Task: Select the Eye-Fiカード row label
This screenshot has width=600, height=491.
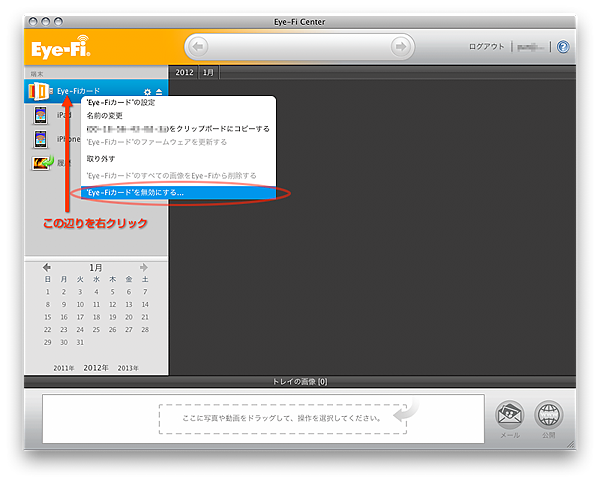Action: (x=78, y=91)
